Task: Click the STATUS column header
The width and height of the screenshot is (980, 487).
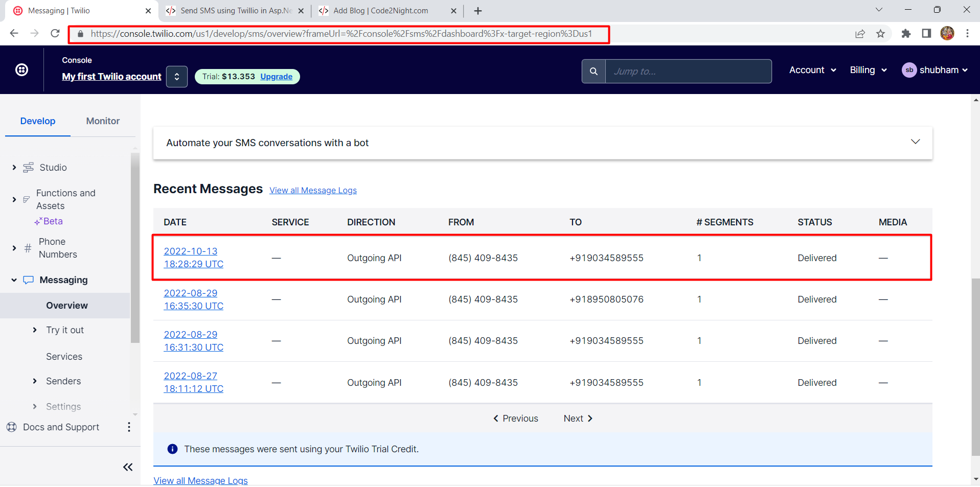Action: (815, 222)
